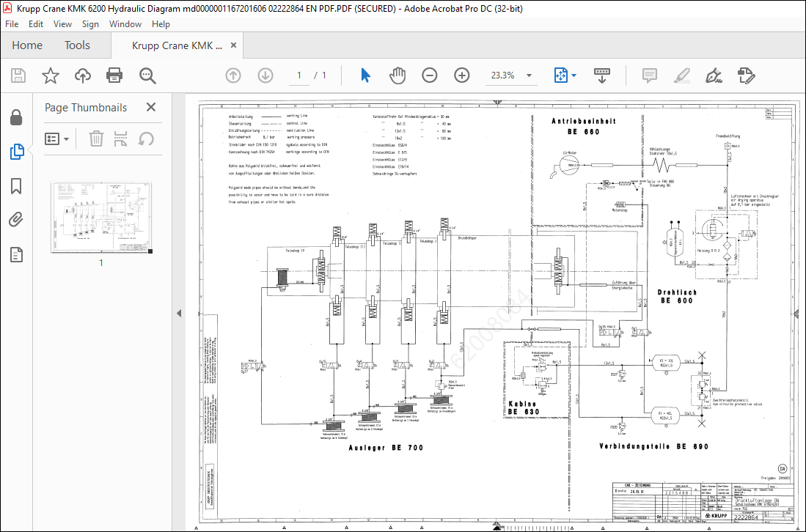This screenshot has width=806, height=532.
Task: Select the page 1 thumbnail
Action: 101,217
